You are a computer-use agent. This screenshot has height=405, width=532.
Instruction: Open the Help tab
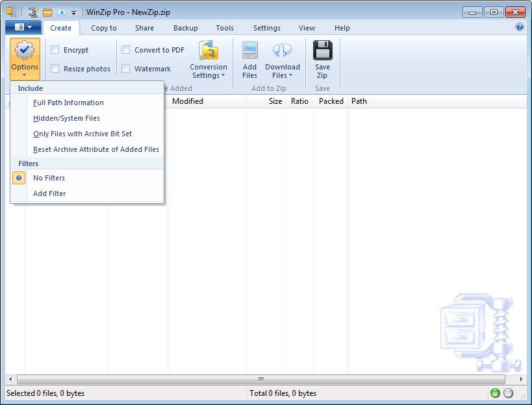coord(342,28)
